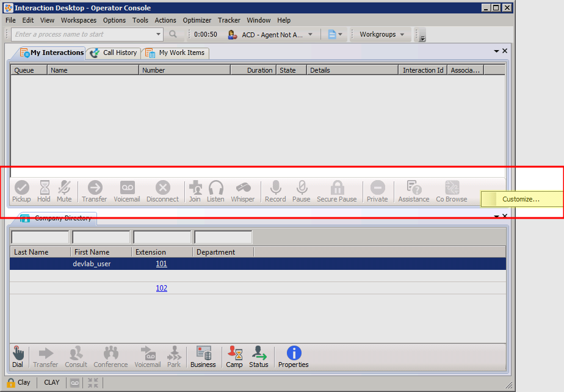Image resolution: width=564 pixels, height=392 pixels.
Task: Switch to the My Work Items tab
Action: point(176,53)
